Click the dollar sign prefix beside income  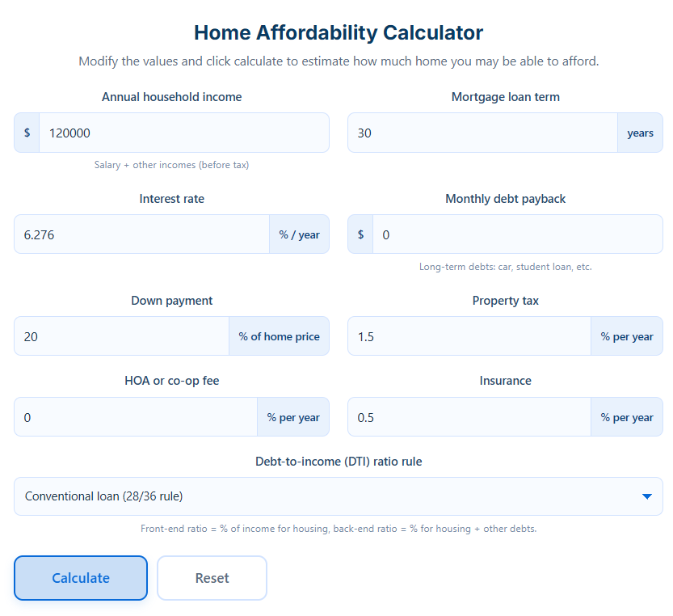(x=27, y=133)
